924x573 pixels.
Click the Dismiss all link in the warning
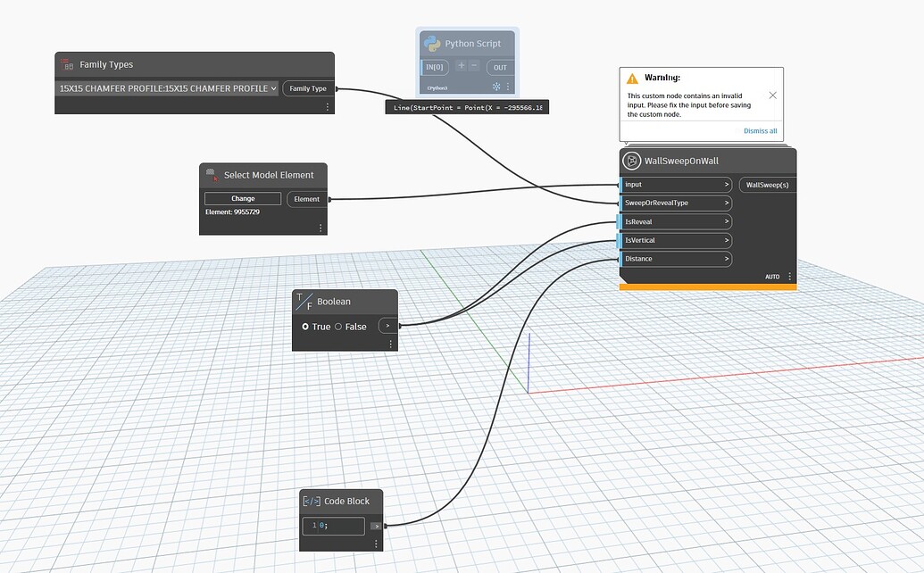point(760,130)
